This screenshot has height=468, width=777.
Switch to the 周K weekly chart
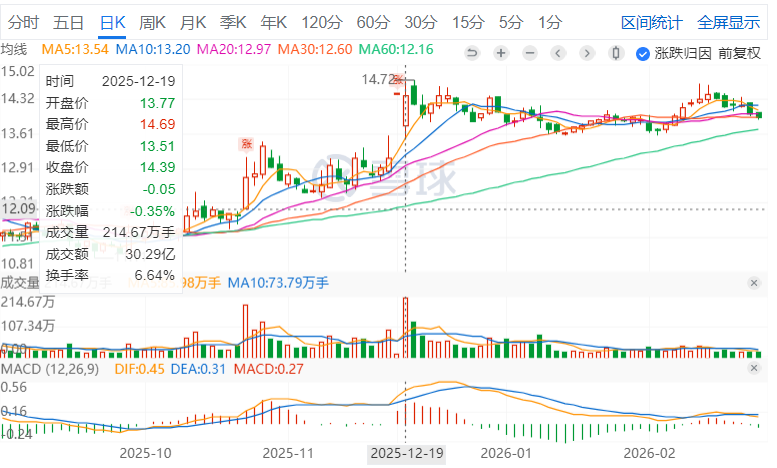coord(153,22)
